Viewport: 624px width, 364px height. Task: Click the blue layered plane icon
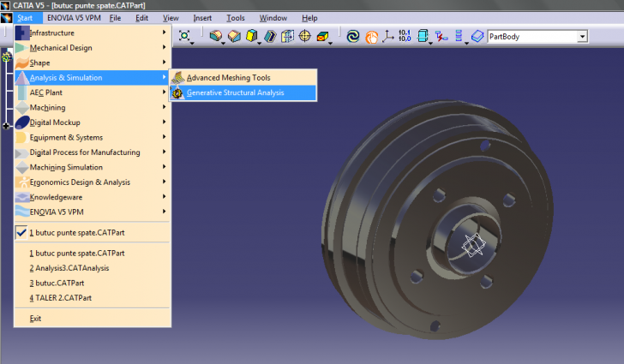[477, 36]
